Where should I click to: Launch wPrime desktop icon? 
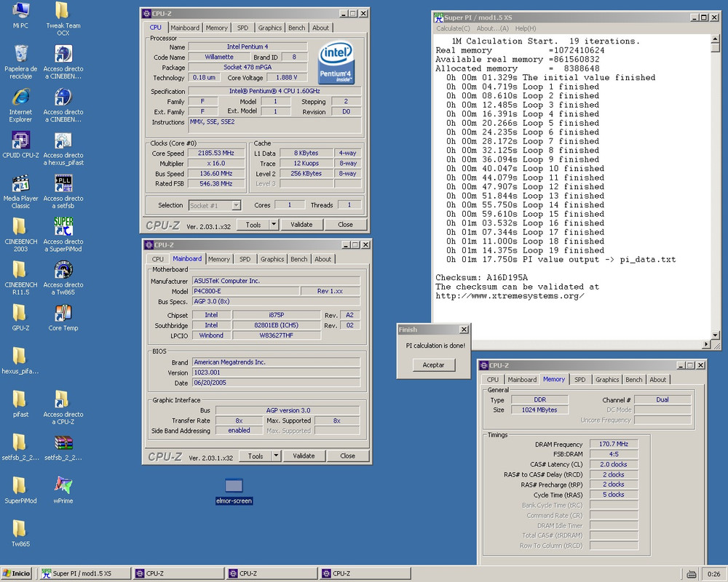tap(63, 490)
